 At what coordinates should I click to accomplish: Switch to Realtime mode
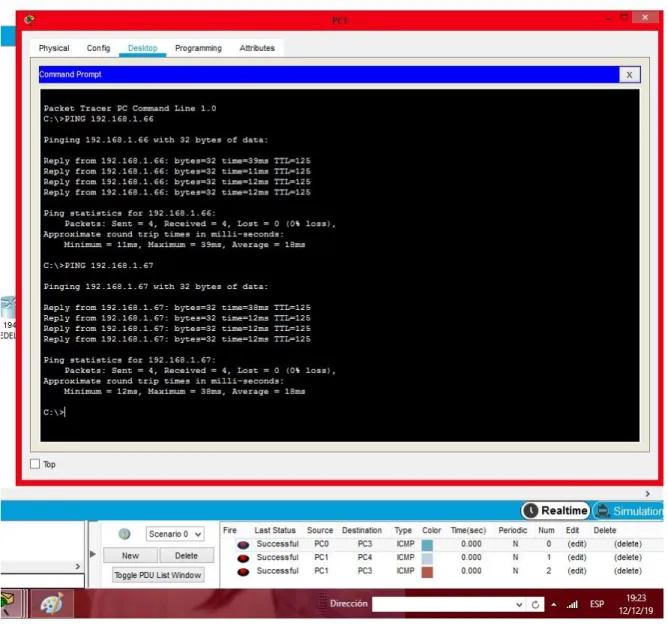click(x=556, y=511)
